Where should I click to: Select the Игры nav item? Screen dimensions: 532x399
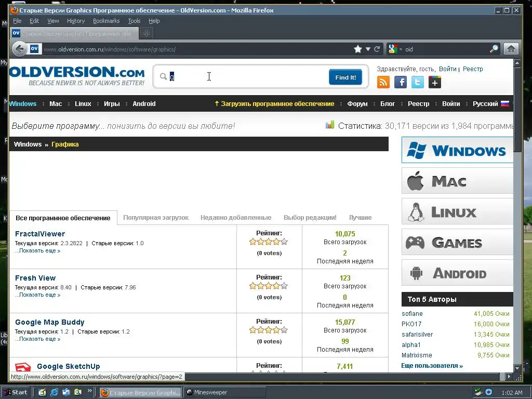(x=112, y=104)
